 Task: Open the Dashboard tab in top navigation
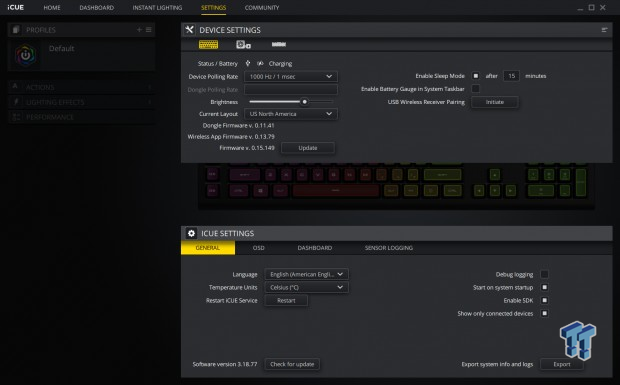tap(96, 8)
